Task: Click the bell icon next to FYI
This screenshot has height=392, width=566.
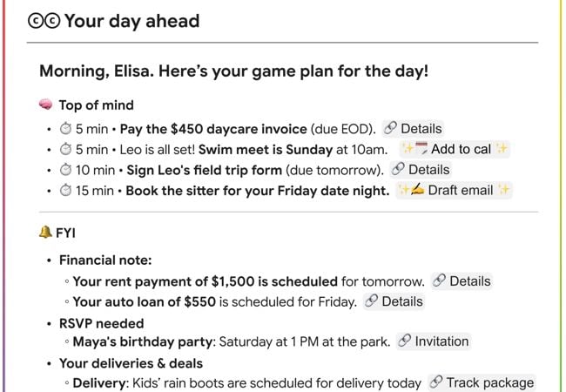Action: point(47,233)
